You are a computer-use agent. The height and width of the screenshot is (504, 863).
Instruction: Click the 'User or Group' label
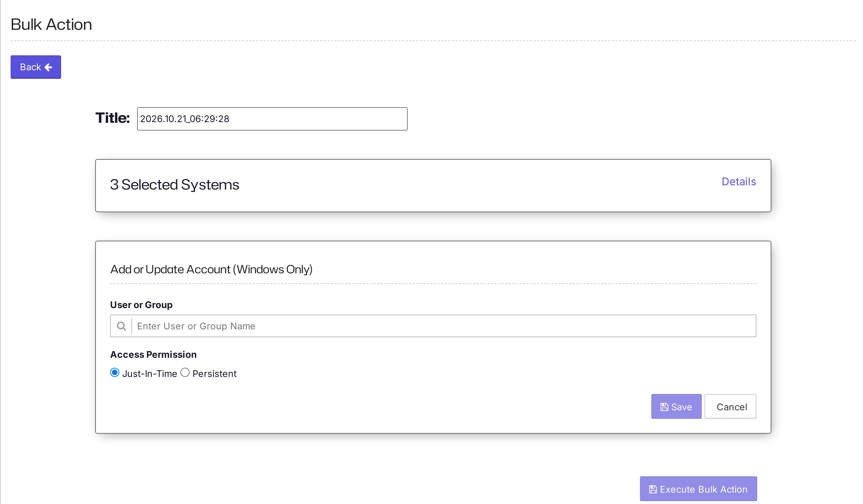pyautogui.click(x=141, y=305)
